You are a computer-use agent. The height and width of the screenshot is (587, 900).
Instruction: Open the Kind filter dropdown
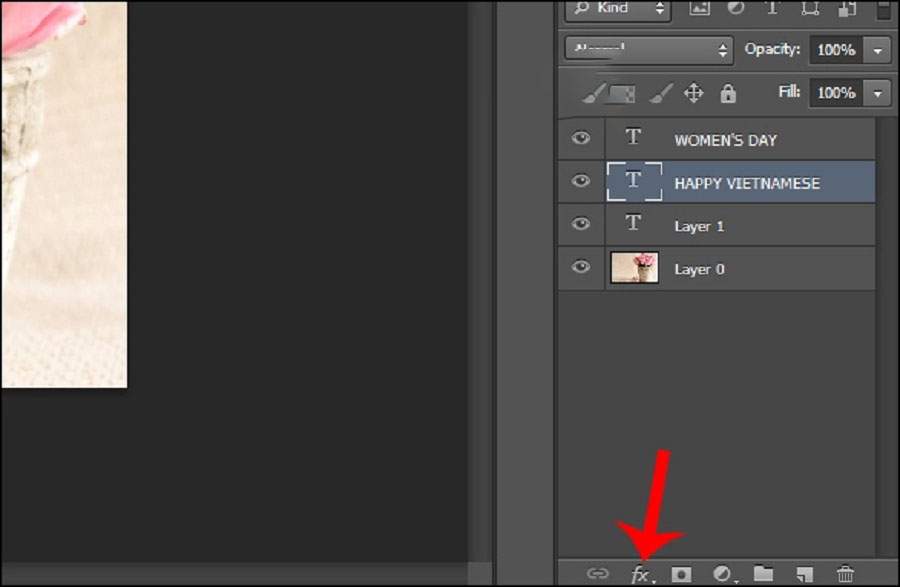pyautogui.click(x=617, y=9)
